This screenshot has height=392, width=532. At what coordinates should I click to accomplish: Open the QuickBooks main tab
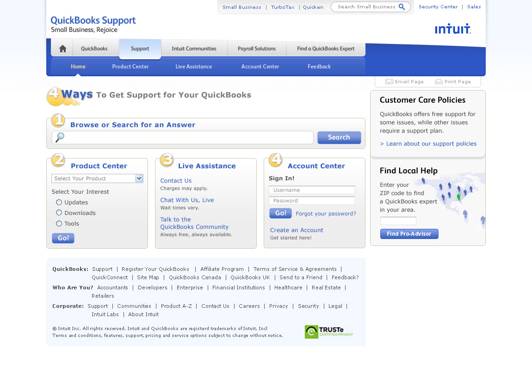tap(94, 49)
